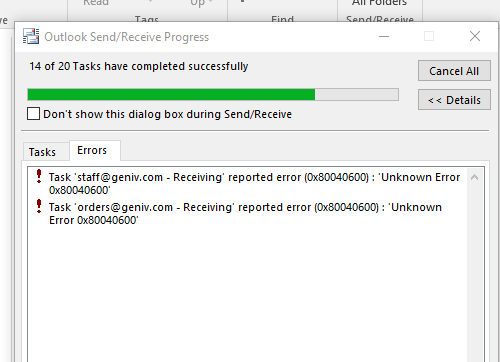Viewport: 500px width, 362px height.
Task: Click the Don't show this dialog box label text
Action: (x=167, y=114)
